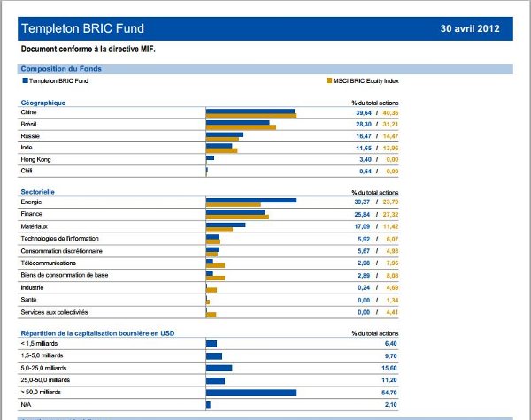Click the blue Energie fund bar
This screenshot has height=420, width=531.
[251, 201]
